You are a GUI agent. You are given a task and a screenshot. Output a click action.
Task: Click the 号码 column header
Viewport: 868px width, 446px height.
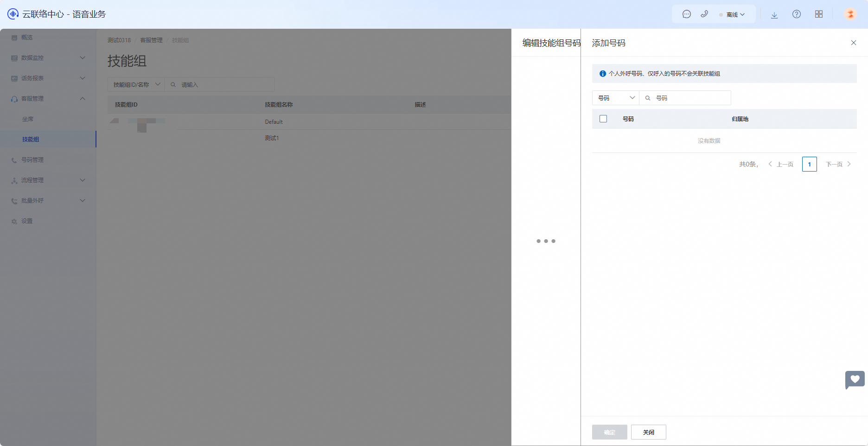click(x=628, y=119)
